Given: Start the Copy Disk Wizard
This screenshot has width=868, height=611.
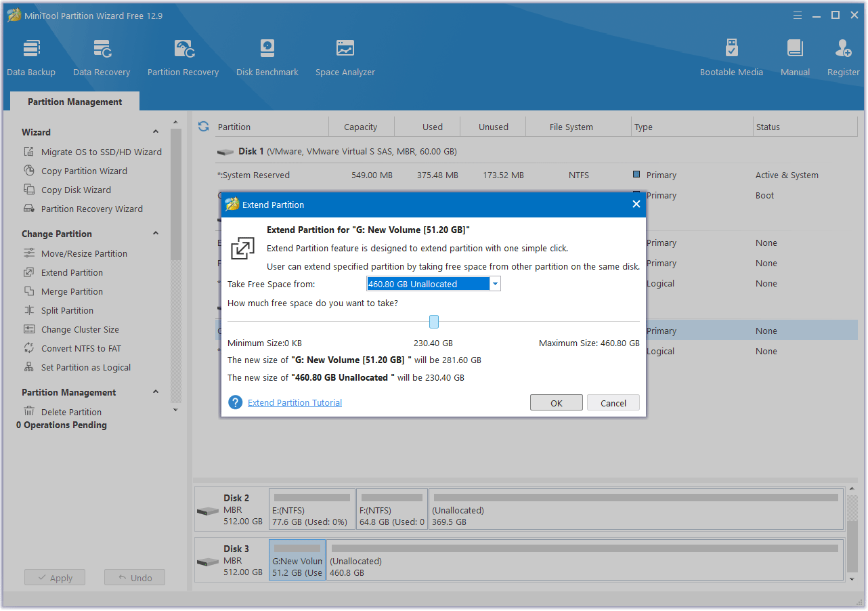Looking at the screenshot, I should click(68, 190).
